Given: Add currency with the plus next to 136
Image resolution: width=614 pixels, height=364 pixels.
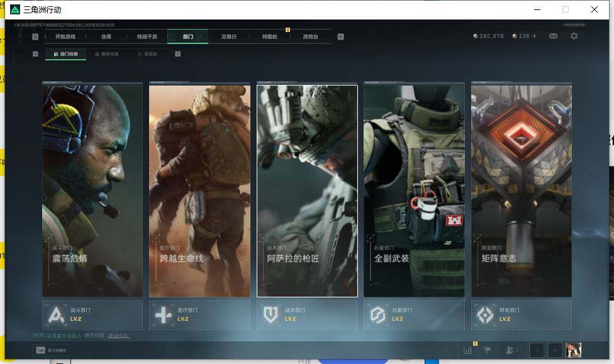Looking at the screenshot, I should pyautogui.click(x=535, y=36).
